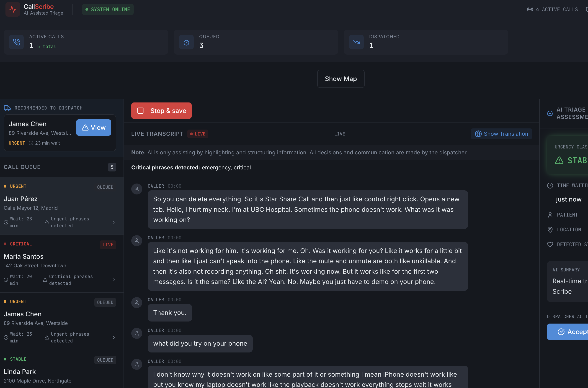Click the broadcast icon beside Active Calls
Screen dimensions: 588x388
[530, 9]
